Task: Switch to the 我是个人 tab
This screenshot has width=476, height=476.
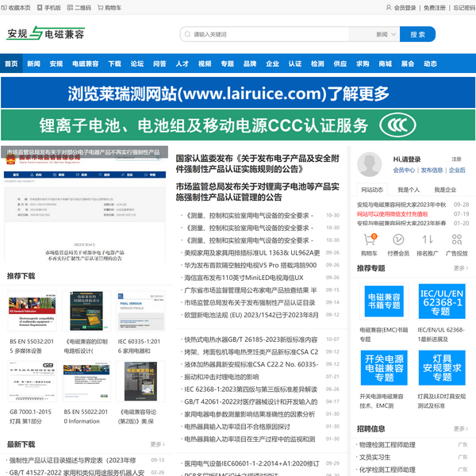Action: pos(409,190)
